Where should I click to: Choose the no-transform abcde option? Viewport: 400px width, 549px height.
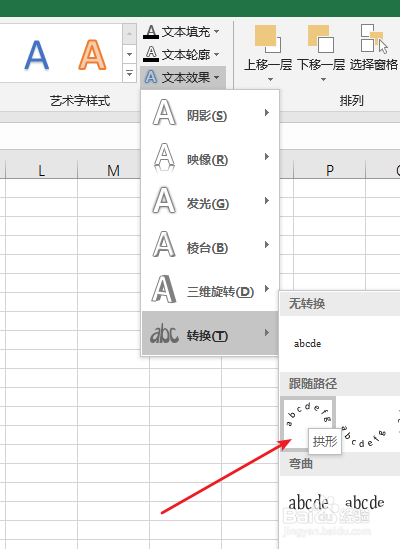tap(307, 344)
